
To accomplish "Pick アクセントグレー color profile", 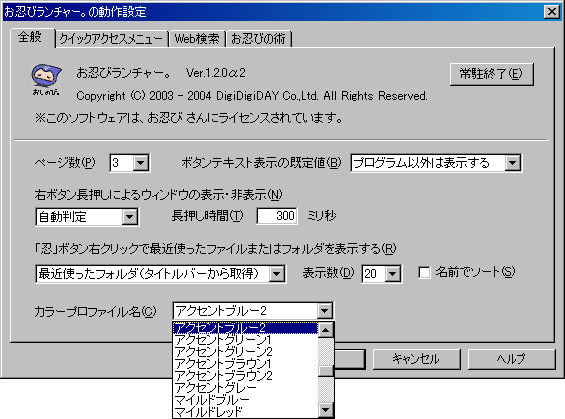I will 246,388.
